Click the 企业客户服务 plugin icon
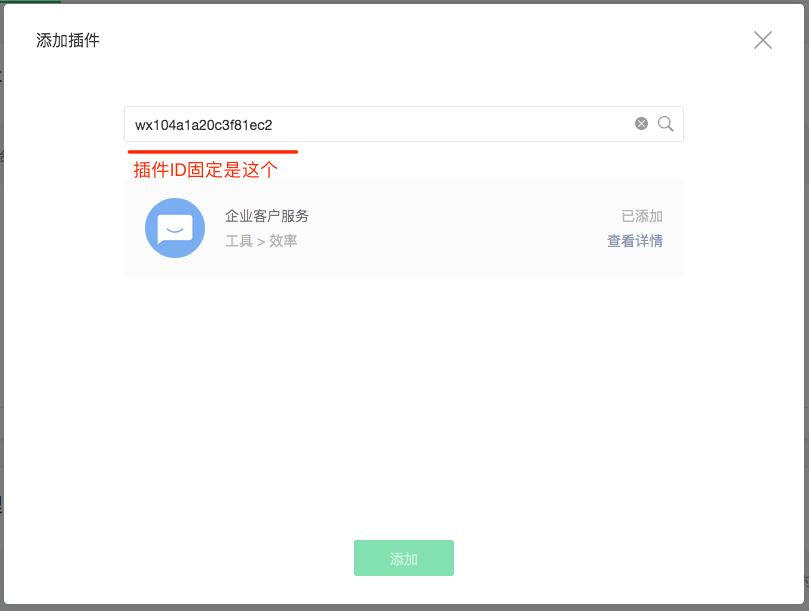 175,228
